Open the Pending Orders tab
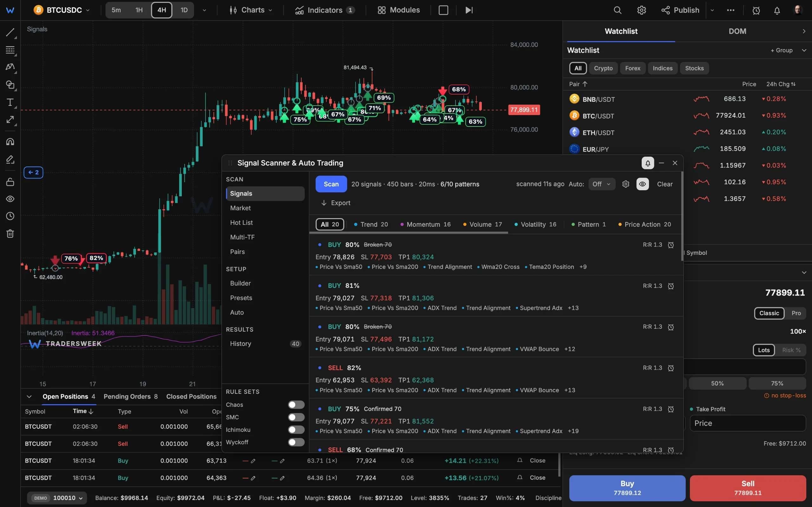This screenshot has height=507, width=812. point(130,396)
